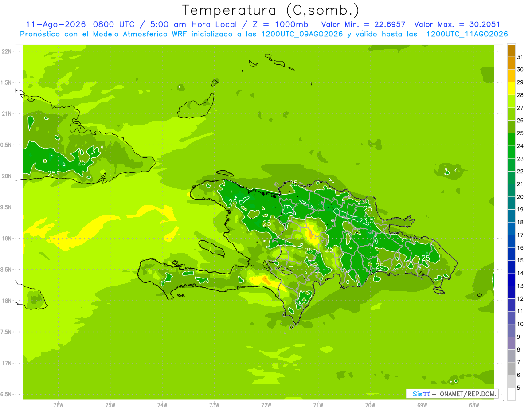
Task: Select the "11-Ago-2026" date text
Action: [x=55, y=24]
